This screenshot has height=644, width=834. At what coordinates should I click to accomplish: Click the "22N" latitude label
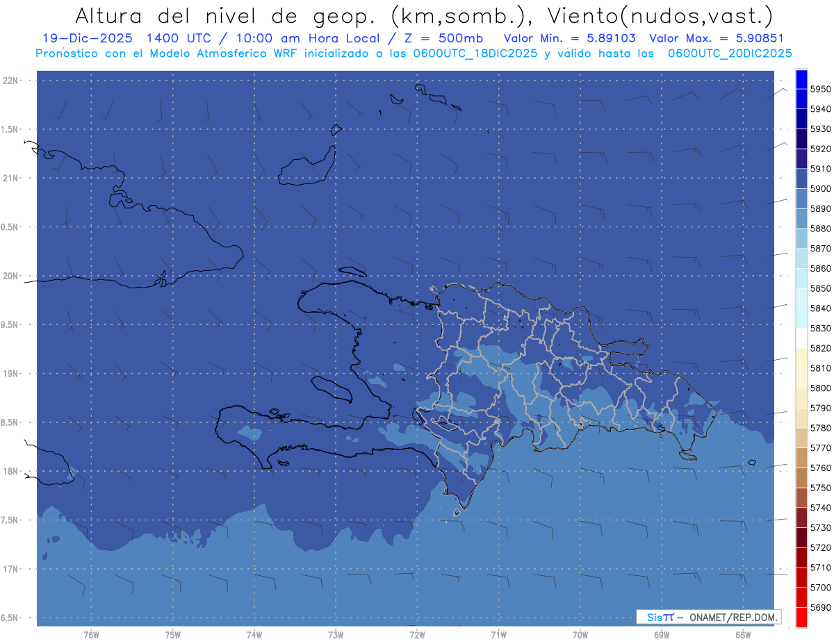coord(10,80)
